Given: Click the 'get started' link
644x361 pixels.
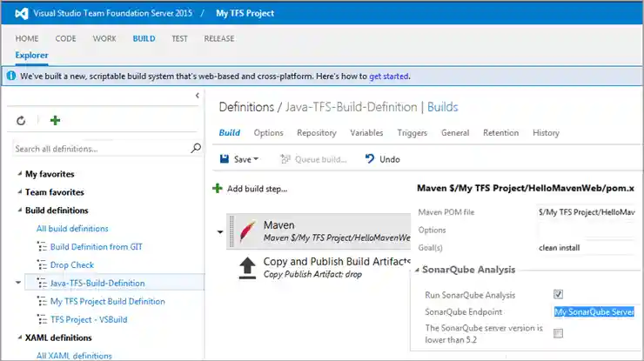Looking at the screenshot, I should 389,77.
